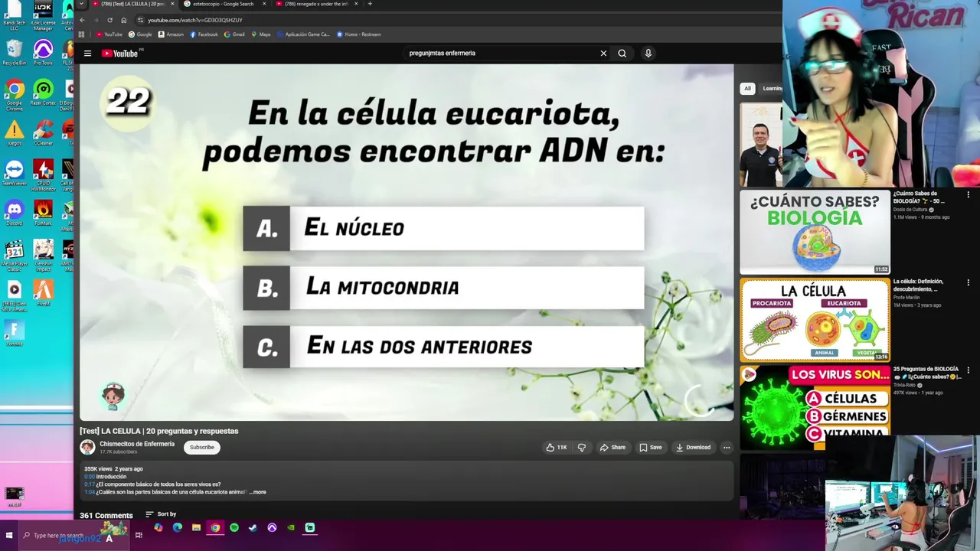Click answer option A El núcleo in video
Screen dimensions: 980x551
click(443, 228)
